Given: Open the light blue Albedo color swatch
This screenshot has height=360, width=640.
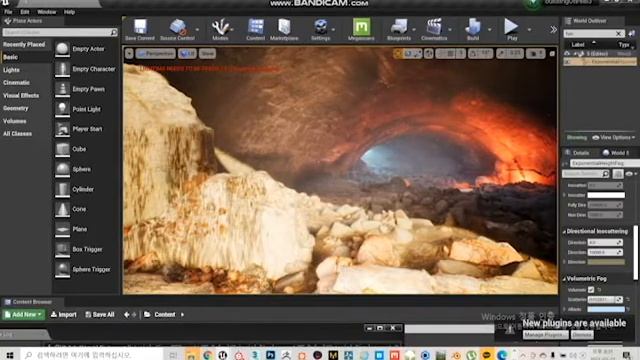Looking at the screenshot, I should pos(606,309).
